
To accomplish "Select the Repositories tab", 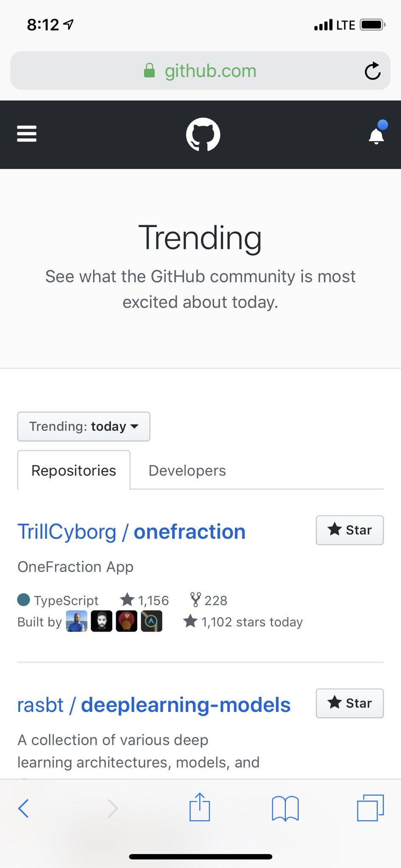I will click(x=74, y=470).
